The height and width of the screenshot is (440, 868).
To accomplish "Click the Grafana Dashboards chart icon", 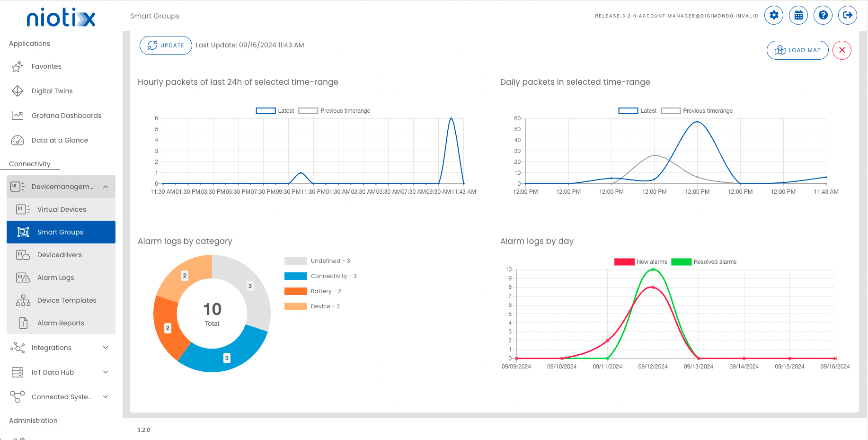I will pos(18,116).
